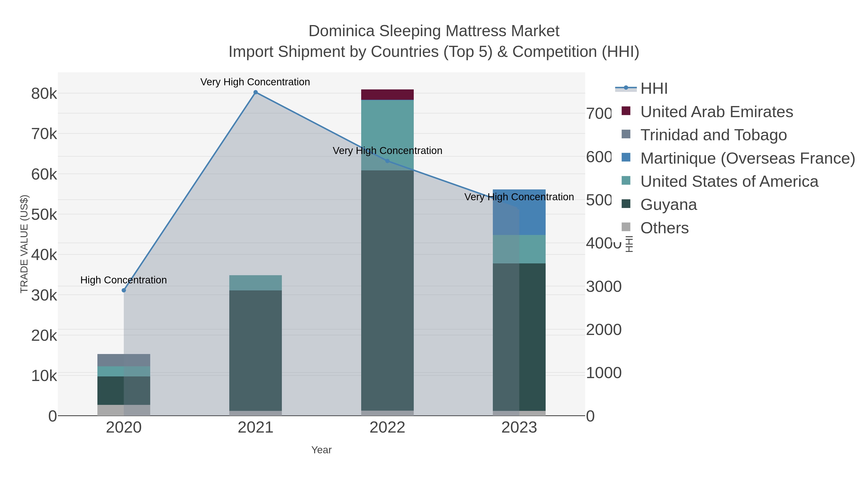Click the Martinique blue legend swatch
The height and width of the screenshot is (488, 868).
click(626, 157)
